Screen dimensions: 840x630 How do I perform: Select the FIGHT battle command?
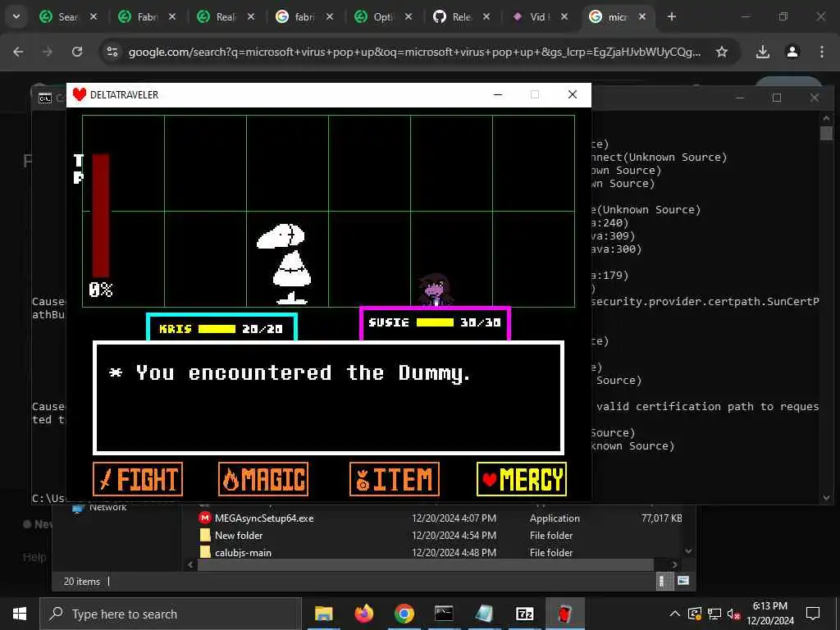(138, 479)
